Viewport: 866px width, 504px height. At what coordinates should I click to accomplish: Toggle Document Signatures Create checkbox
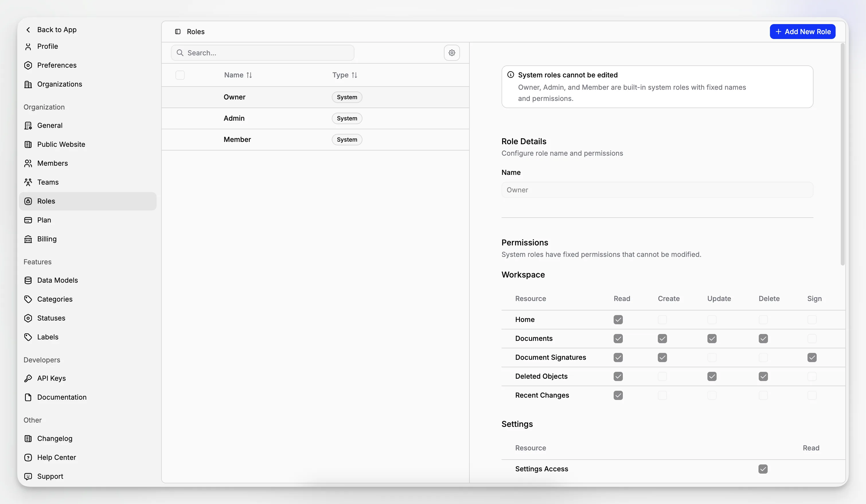coord(663,357)
